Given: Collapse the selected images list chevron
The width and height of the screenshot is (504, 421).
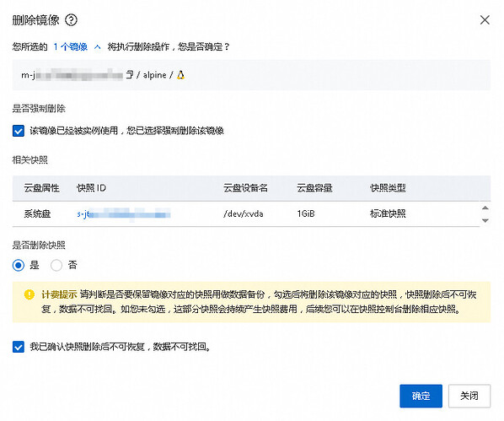Looking at the screenshot, I should tap(98, 47).
